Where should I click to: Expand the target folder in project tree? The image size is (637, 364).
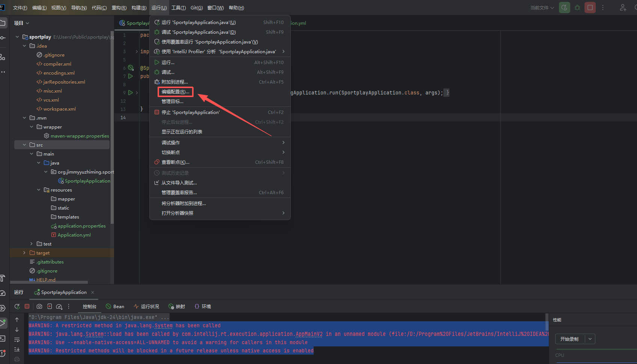(x=24, y=253)
